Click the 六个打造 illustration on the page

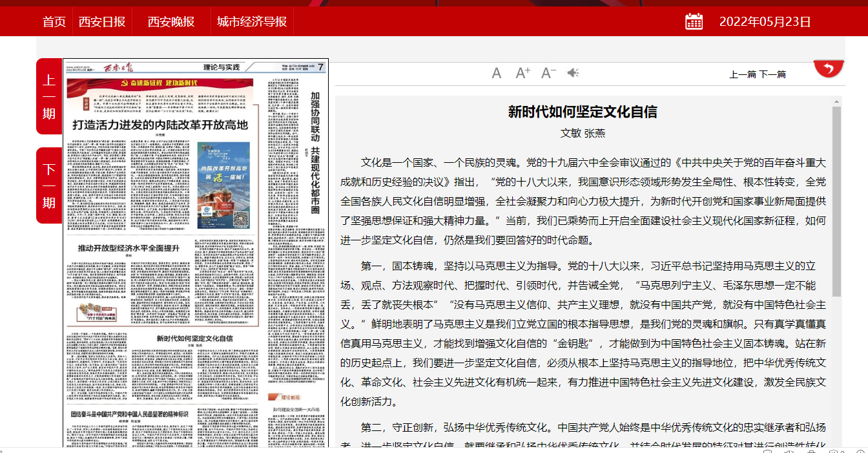pyautogui.click(x=96, y=311)
